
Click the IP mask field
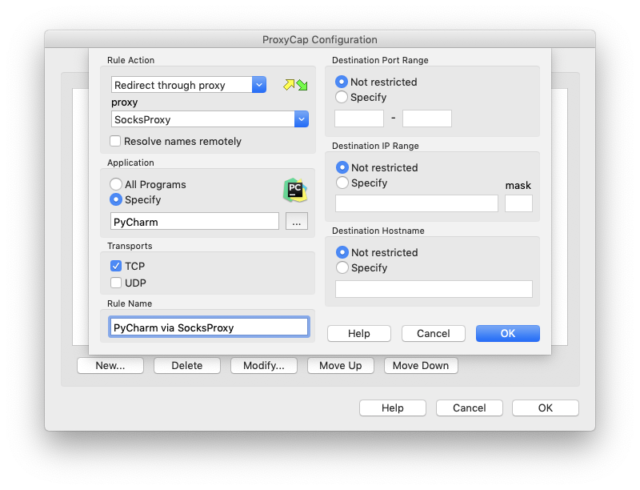pos(519,203)
